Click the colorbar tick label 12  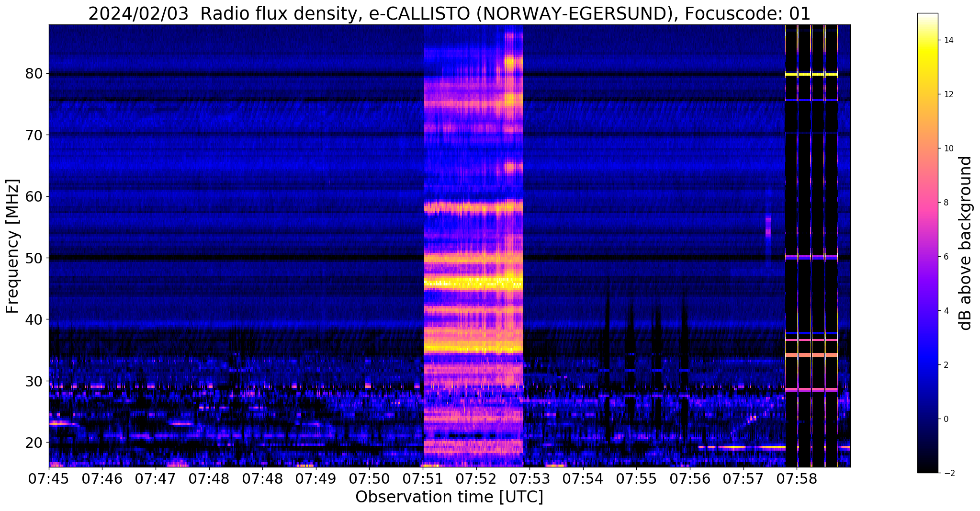click(x=948, y=94)
